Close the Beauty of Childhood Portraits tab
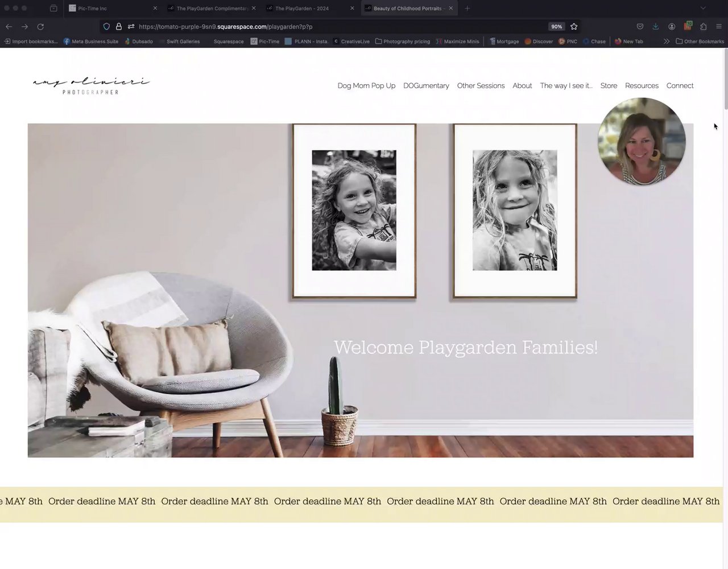This screenshot has height=569, width=728. [x=450, y=9]
